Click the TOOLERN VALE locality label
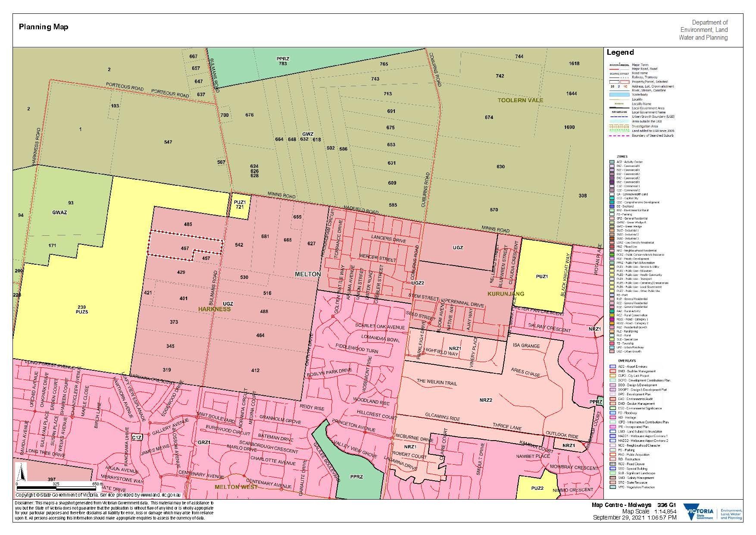 (520, 100)
